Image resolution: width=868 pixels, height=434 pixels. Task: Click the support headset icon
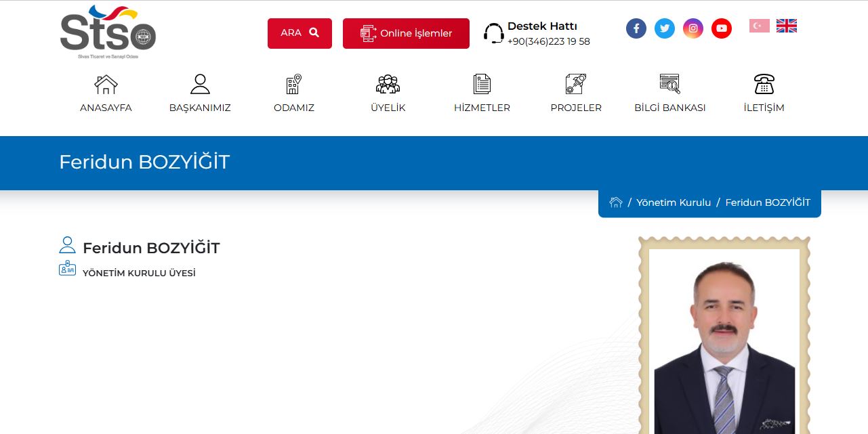click(x=493, y=33)
